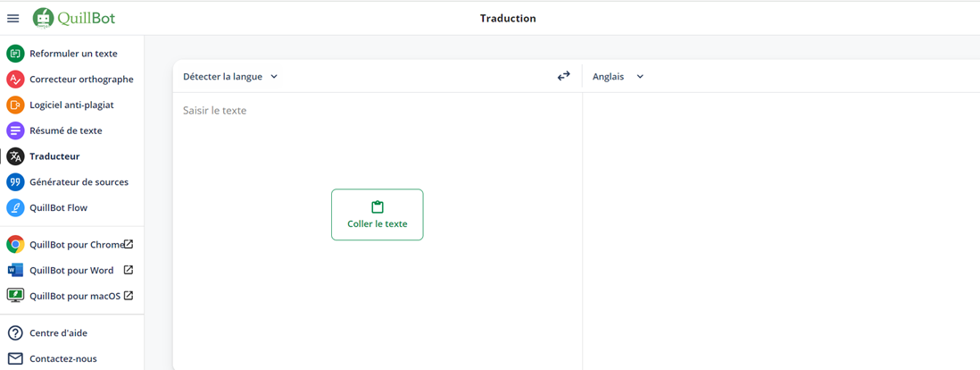Select Traducteur in the sidebar
This screenshot has height=370, width=980.
click(72, 156)
